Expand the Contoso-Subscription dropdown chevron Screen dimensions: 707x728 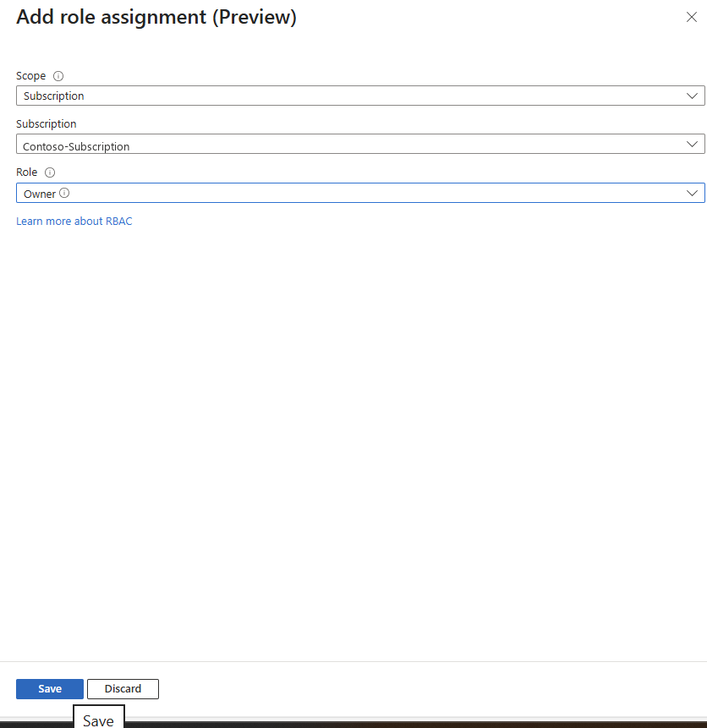[x=692, y=144]
